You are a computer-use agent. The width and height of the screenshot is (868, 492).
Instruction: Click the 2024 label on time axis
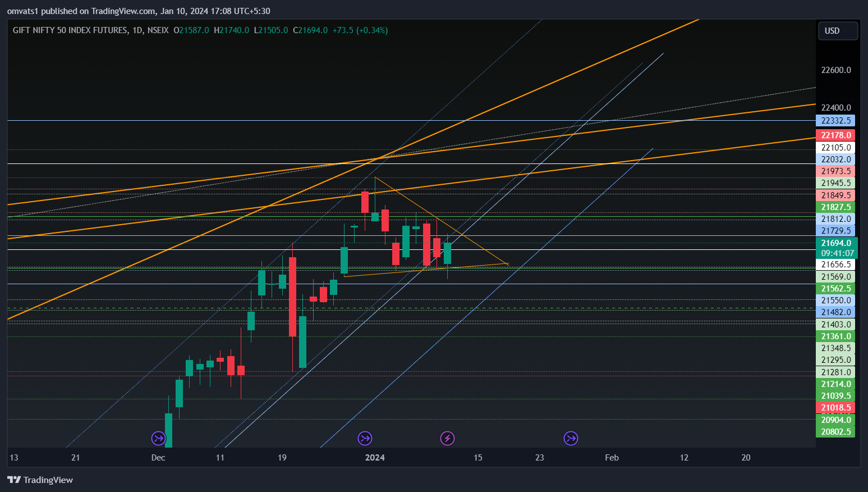[x=375, y=458]
